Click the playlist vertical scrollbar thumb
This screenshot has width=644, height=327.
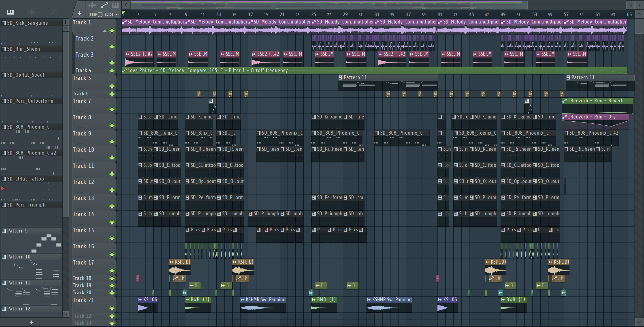point(639,26)
